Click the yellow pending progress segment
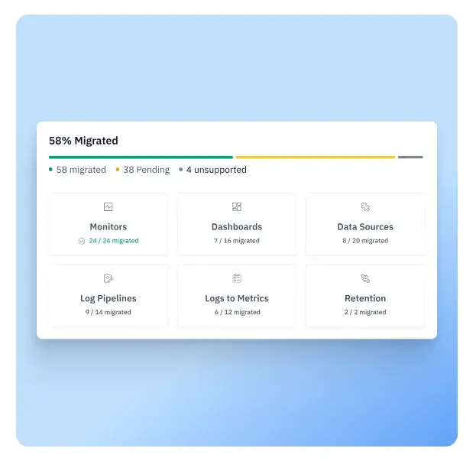This screenshot has height=458, width=476. click(315, 157)
